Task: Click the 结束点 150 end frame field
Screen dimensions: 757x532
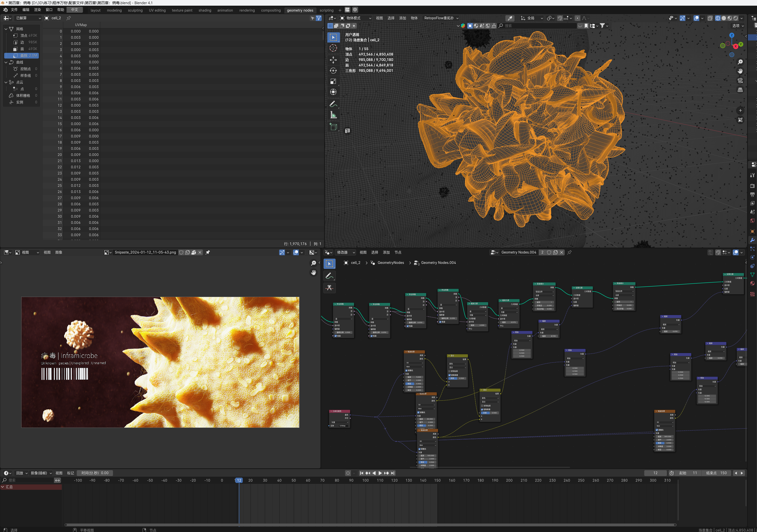Action: click(717, 473)
